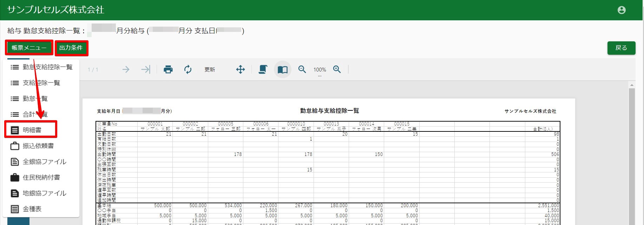Zoom out with the minus magnifier
The image size is (644, 225).
click(x=302, y=69)
